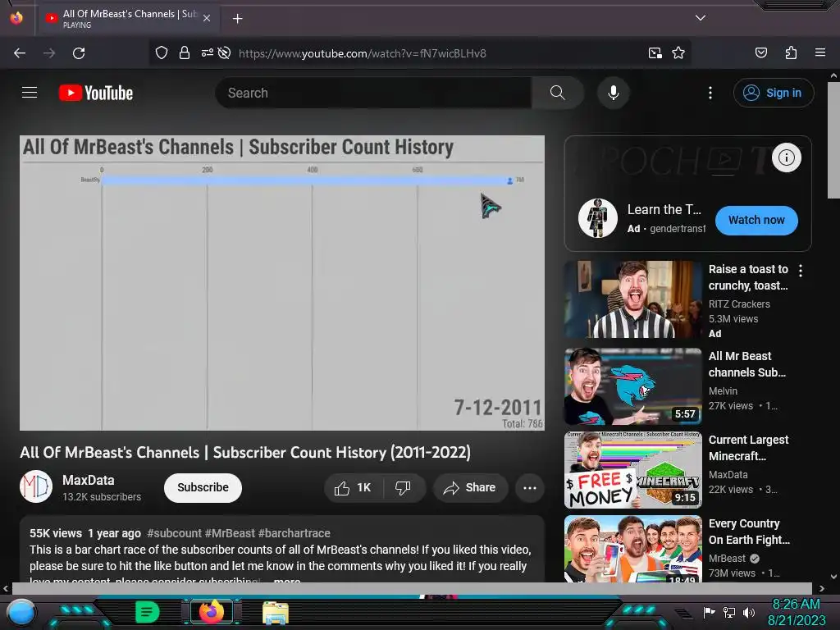Open menu for 'Raise a toast' ad
This screenshot has width=840, height=630.
pos(801,271)
